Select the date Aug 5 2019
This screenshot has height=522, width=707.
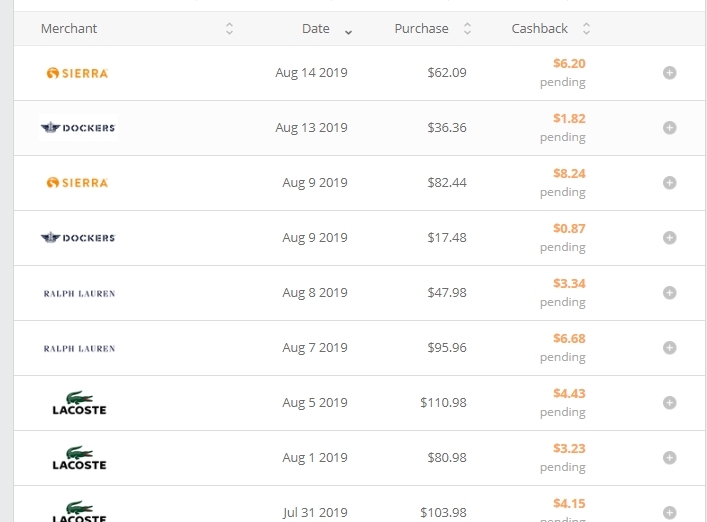(315, 403)
